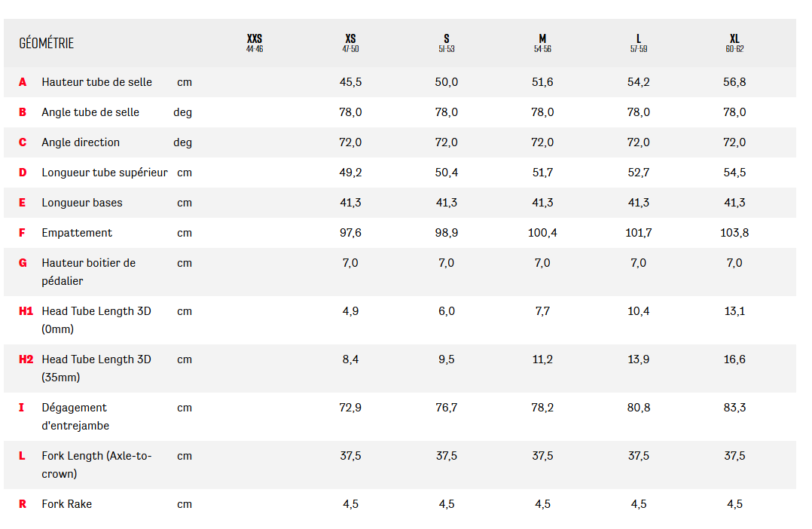Viewport: 812px width, 529px height.
Task: Click the Hauteur tube de selle label
Action: [x=96, y=82]
